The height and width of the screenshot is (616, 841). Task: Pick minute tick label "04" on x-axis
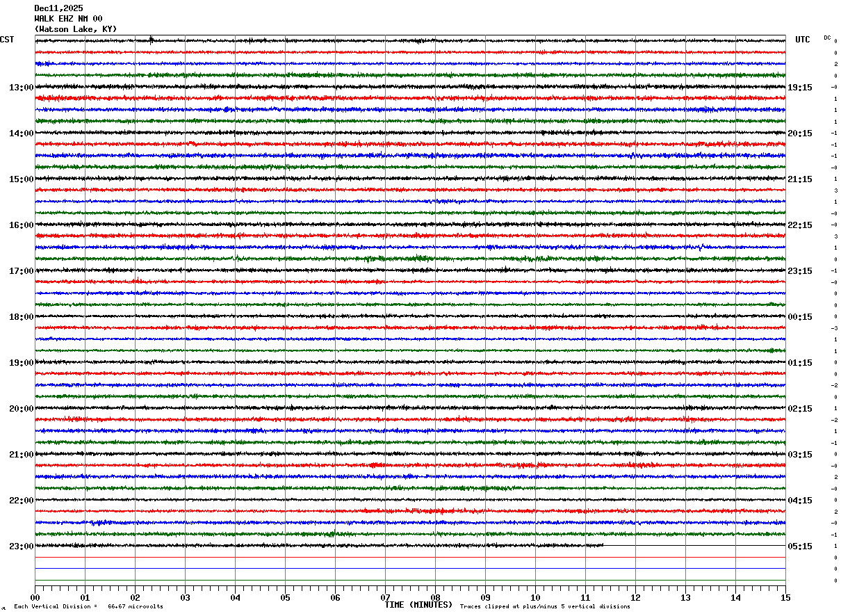[235, 597]
